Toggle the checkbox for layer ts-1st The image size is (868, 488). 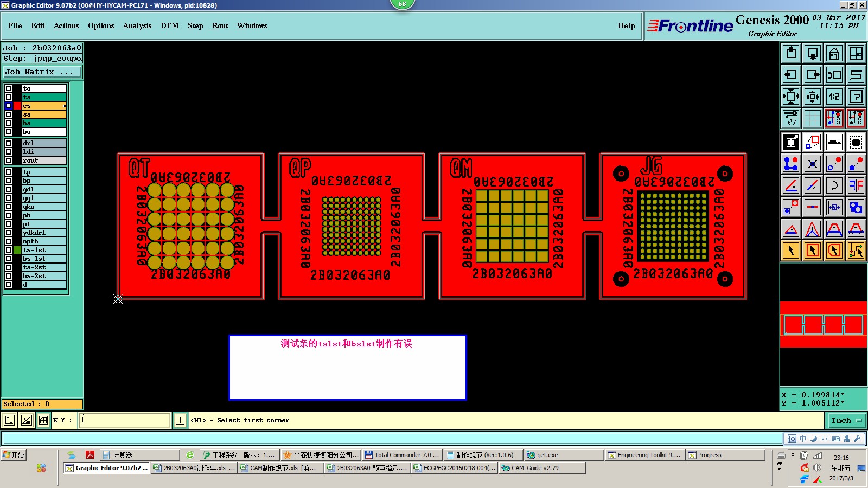(x=9, y=250)
